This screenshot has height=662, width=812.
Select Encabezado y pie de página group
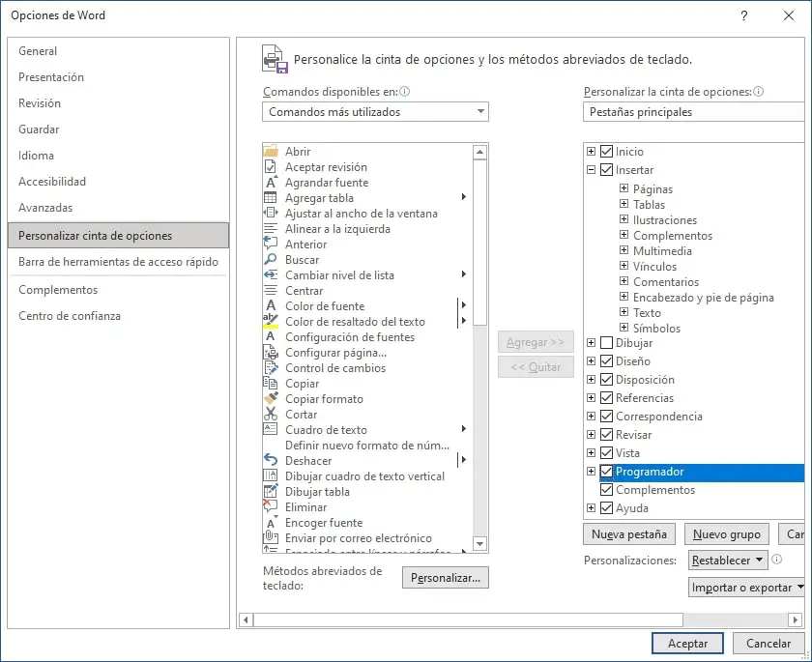[x=704, y=298]
